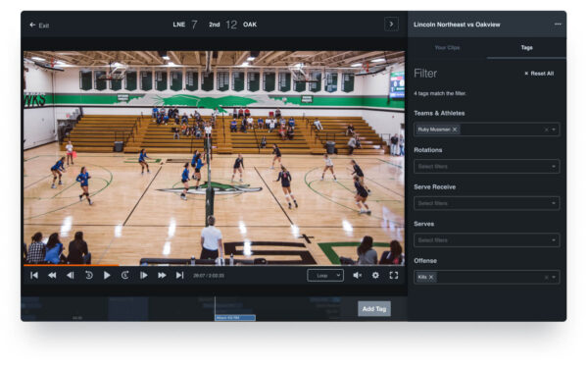Viewport: 588px width, 368px height.
Task: Toggle fullscreen mode
Action: pyautogui.click(x=394, y=275)
